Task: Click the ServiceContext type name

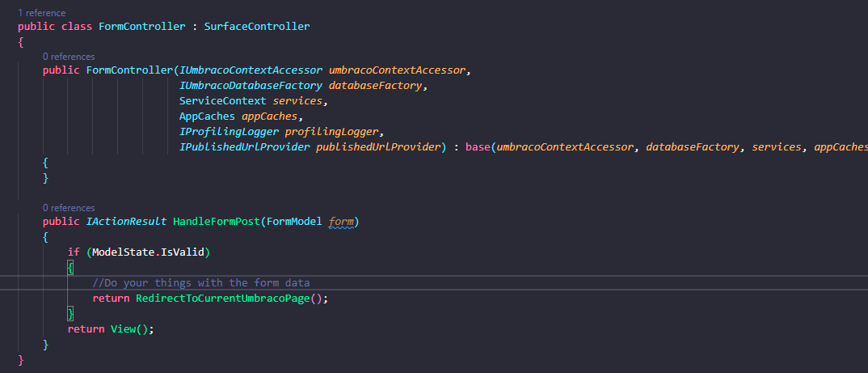Action: pyautogui.click(x=222, y=101)
